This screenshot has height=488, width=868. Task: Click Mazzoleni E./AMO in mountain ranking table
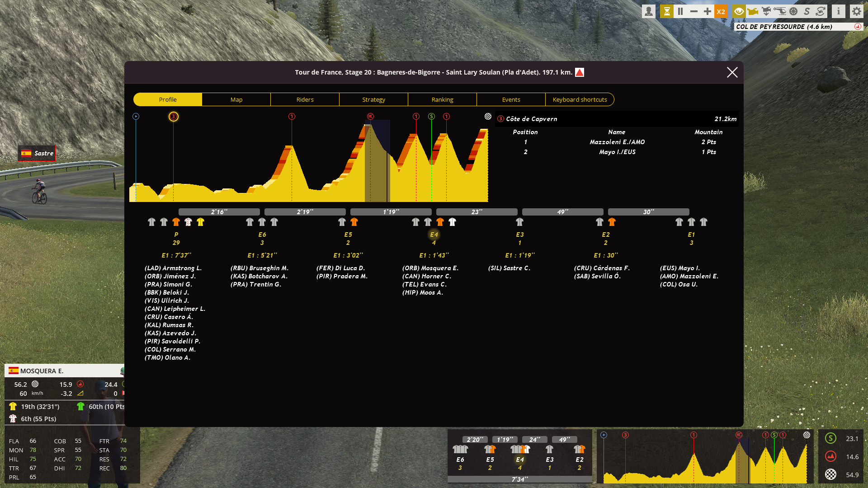[617, 142]
